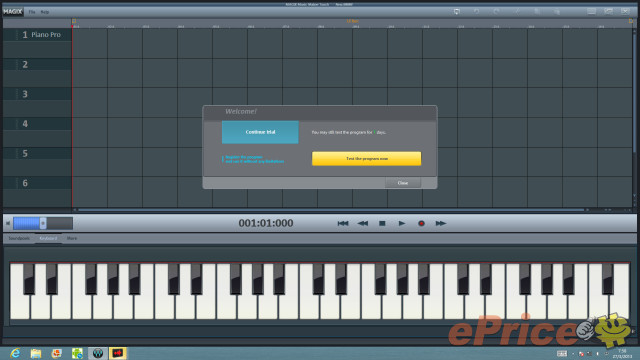Switch to the Soundpools tab
This screenshot has height=360, width=640.
[19, 238]
